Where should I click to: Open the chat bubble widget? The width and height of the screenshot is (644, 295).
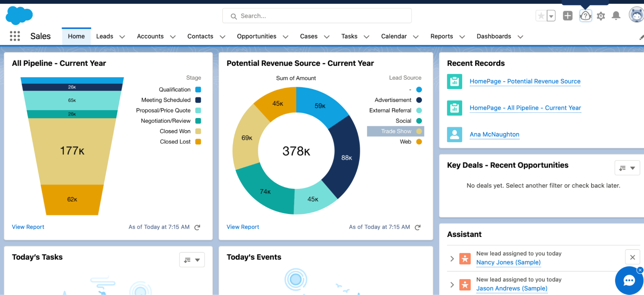point(629,280)
